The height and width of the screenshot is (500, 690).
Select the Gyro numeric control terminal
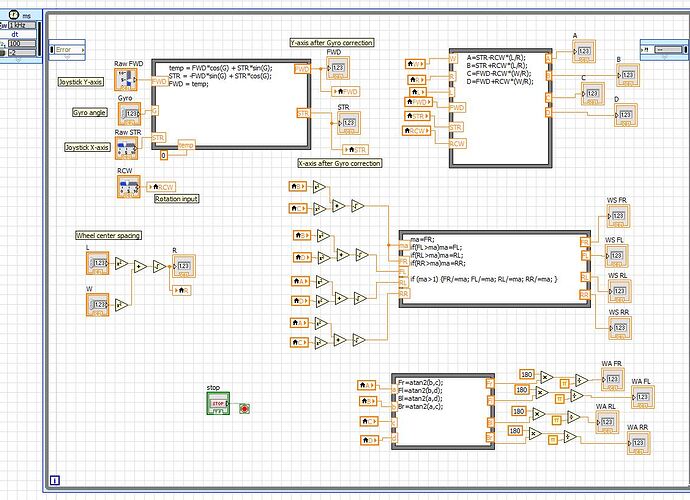pyautogui.click(x=129, y=114)
